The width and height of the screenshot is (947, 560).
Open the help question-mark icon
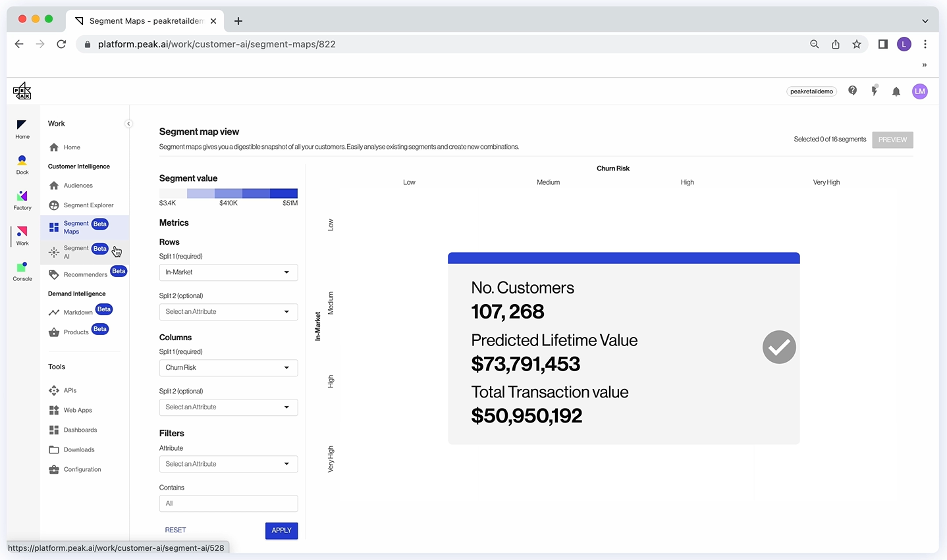[852, 91]
